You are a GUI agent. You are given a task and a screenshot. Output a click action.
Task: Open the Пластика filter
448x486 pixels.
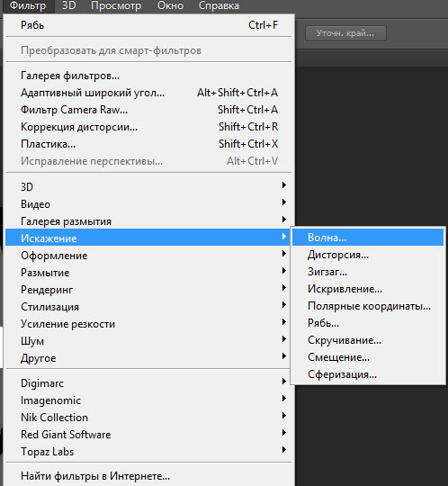tap(148, 144)
